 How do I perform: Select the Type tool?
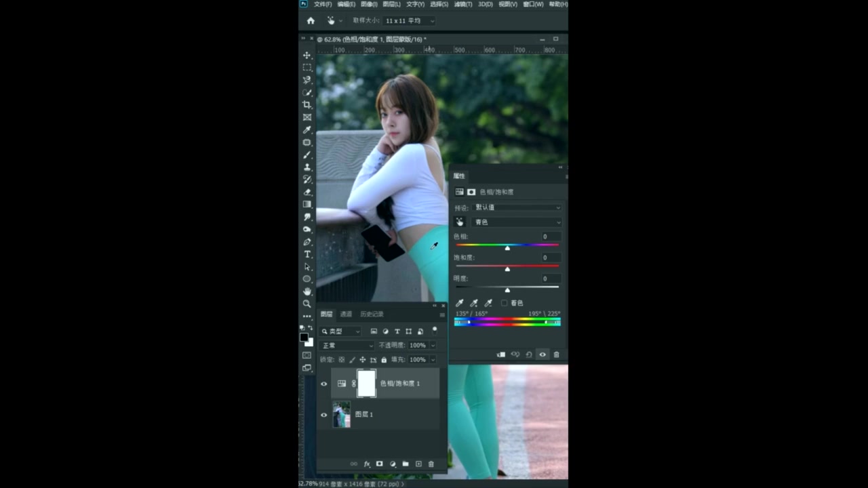[x=307, y=253]
